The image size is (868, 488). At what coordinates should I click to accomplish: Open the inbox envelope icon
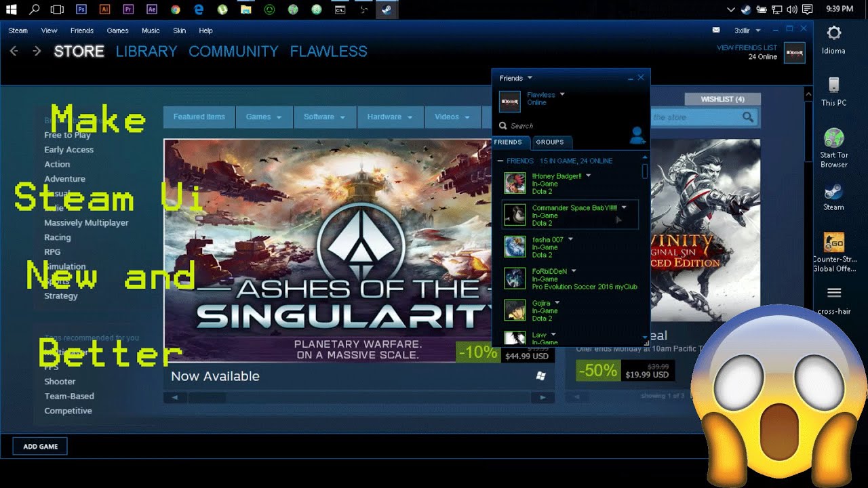click(x=715, y=30)
